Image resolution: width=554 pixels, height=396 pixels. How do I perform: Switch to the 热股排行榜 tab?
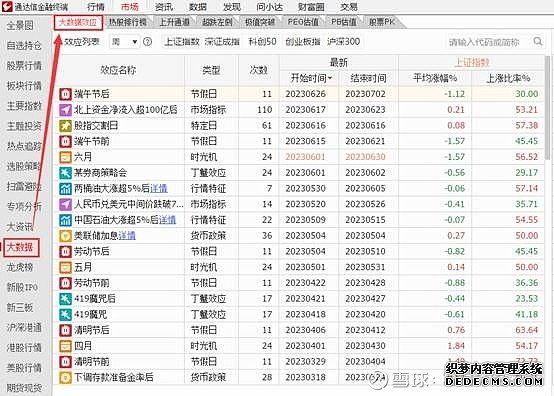click(x=128, y=22)
